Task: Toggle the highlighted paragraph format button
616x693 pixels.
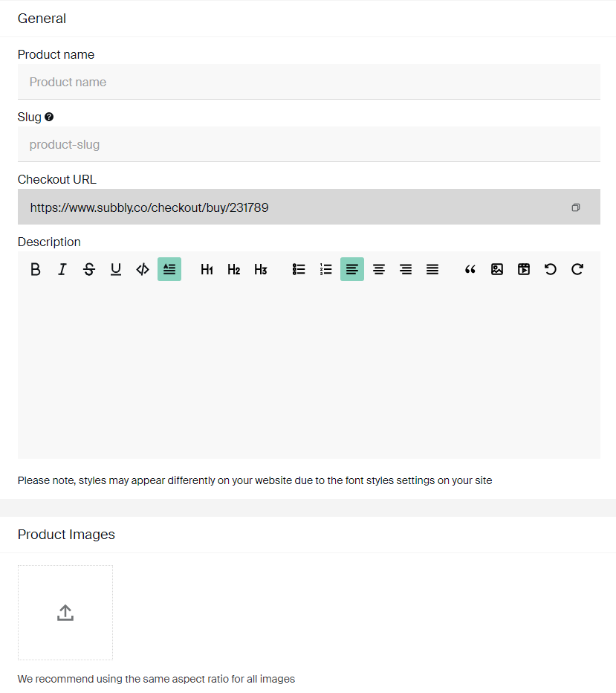Action: (x=169, y=269)
